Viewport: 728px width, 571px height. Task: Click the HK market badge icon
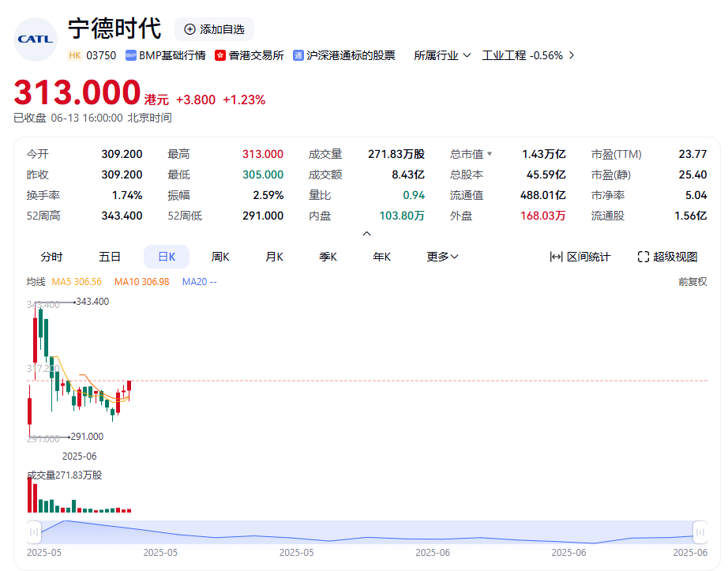coord(75,56)
